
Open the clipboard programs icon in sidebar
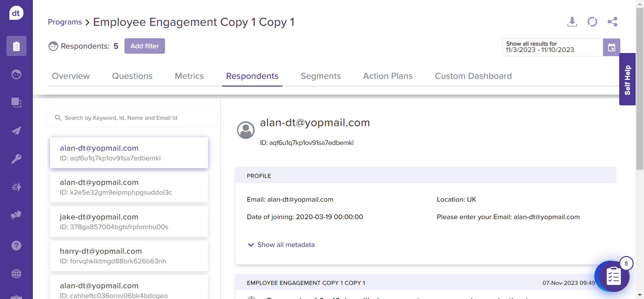(x=16, y=46)
